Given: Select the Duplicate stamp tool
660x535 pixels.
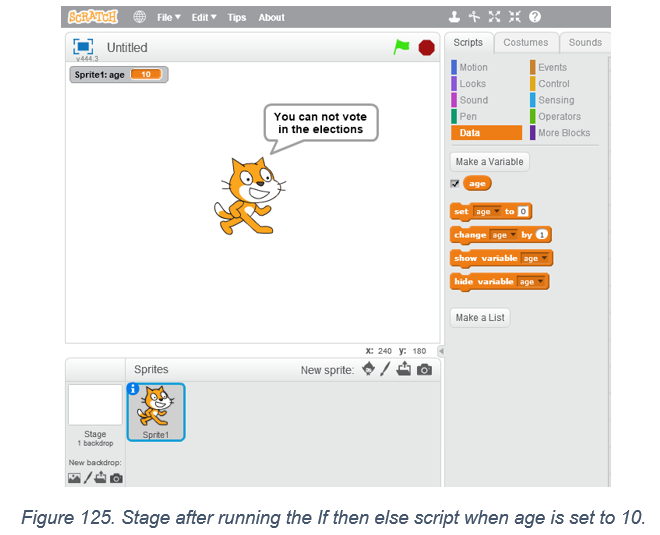Looking at the screenshot, I should click(x=454, y=17).
